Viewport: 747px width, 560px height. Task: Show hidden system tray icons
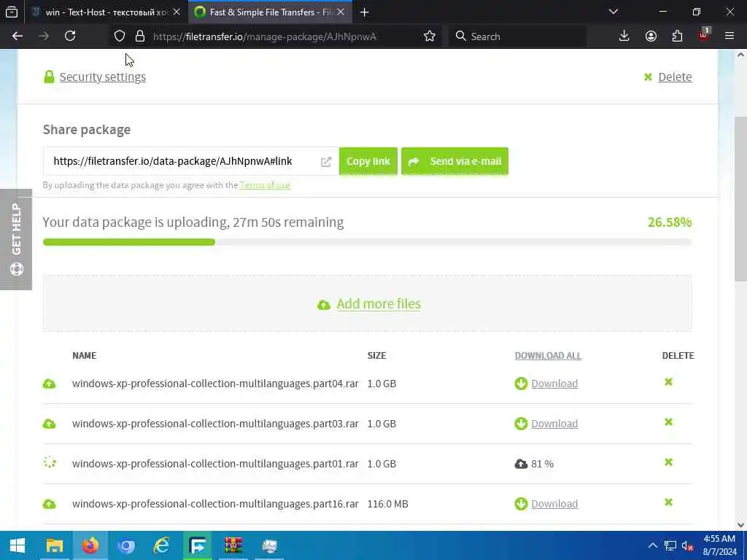(652, 545)
